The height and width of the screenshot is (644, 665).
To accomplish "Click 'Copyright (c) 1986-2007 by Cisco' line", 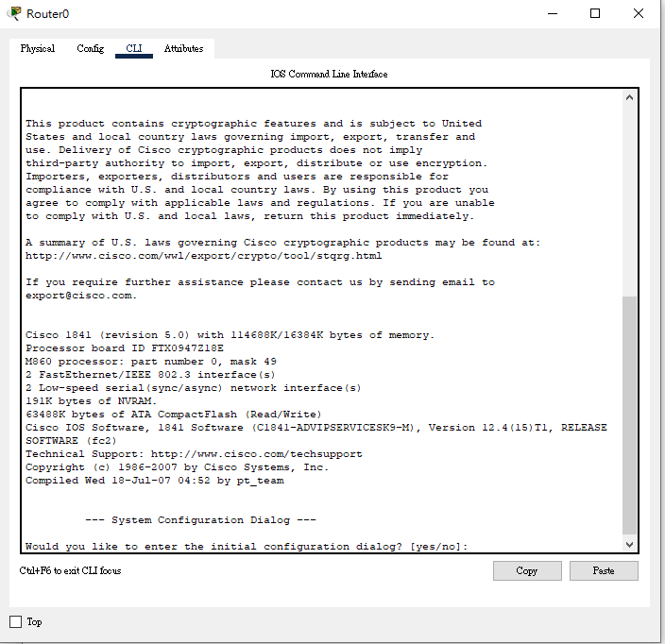I will 178,467.
